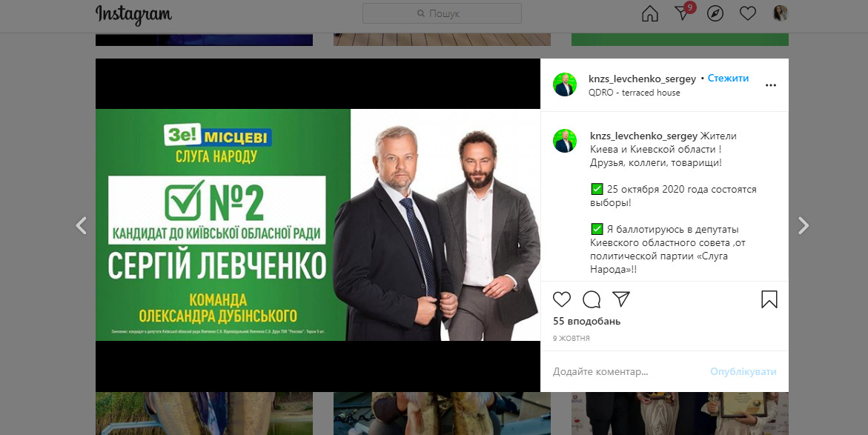The height and width of the screenshot is (435, 868).
Task: View the 55 вподобань likes list
Action: [x=587, y=321]
